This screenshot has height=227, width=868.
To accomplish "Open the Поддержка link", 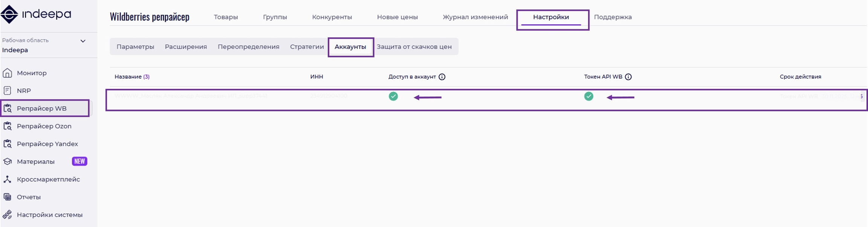I will tap(613, 17).
